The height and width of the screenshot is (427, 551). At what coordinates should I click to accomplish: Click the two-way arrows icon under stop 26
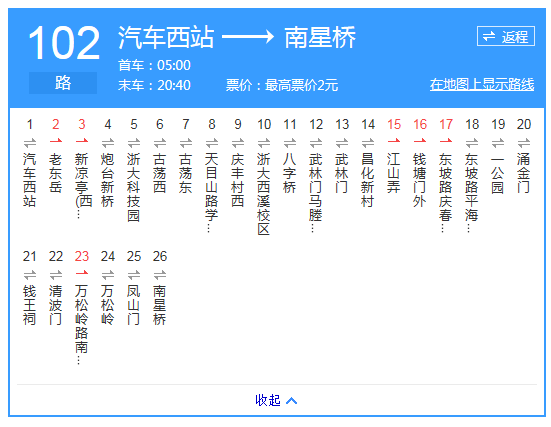(160, 274)
